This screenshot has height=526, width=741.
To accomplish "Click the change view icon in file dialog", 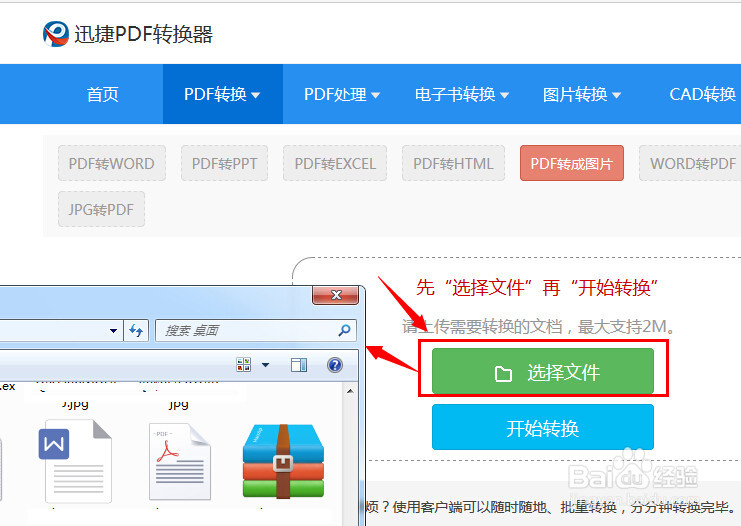I will pos(244,364).
